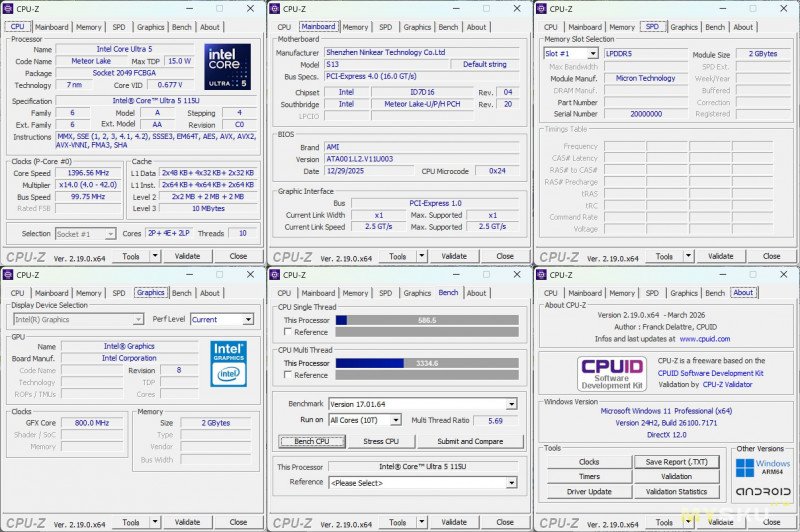Image resolution: width=800 pixels, height=532 pixels.
Task: Click CPU-Z title icon in About window
Action: coord(542,274)
